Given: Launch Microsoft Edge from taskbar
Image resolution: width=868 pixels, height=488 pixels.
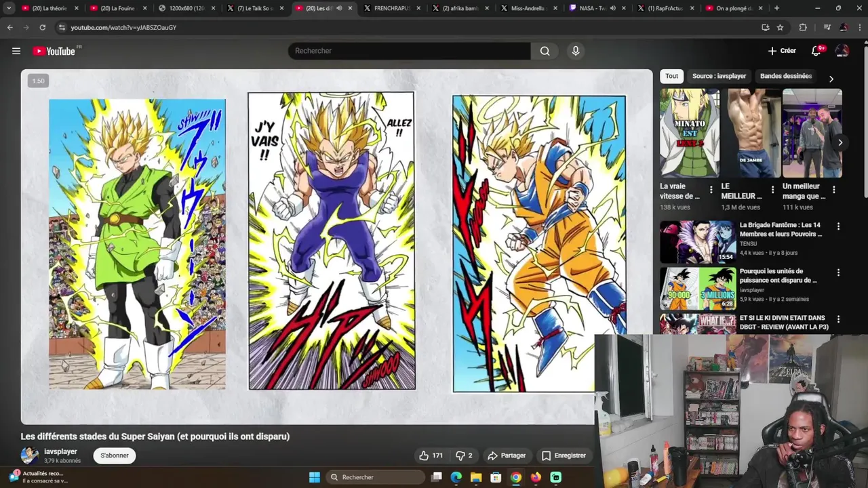Looking at the screenshot, I should [x=456, y=477].
